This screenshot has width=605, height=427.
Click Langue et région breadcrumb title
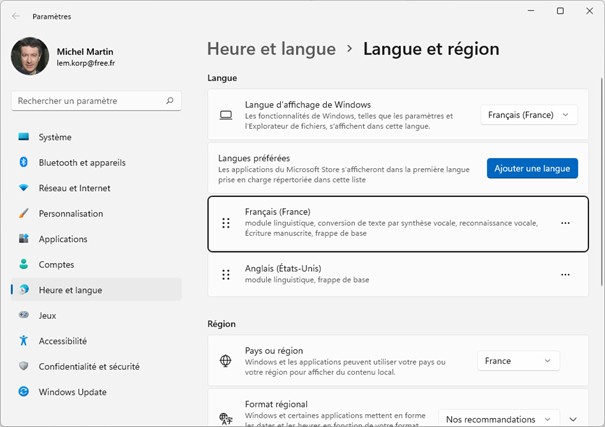pos(431,49)
